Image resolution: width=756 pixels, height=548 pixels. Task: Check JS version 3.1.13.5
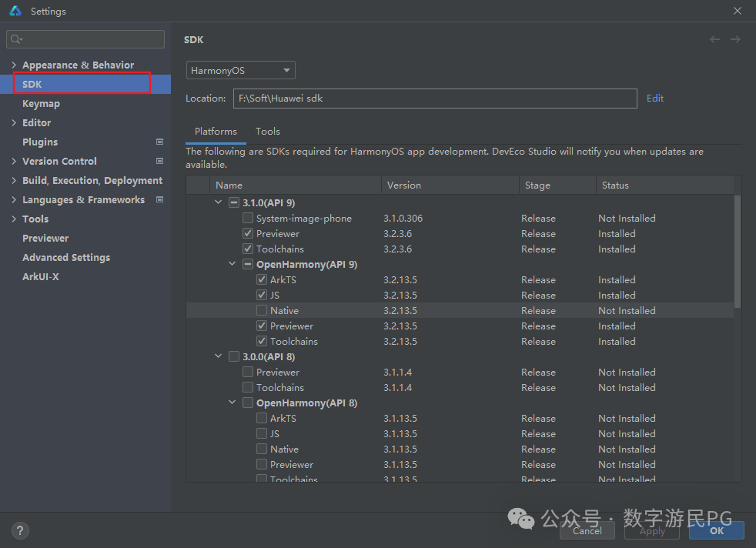(262, 433)
